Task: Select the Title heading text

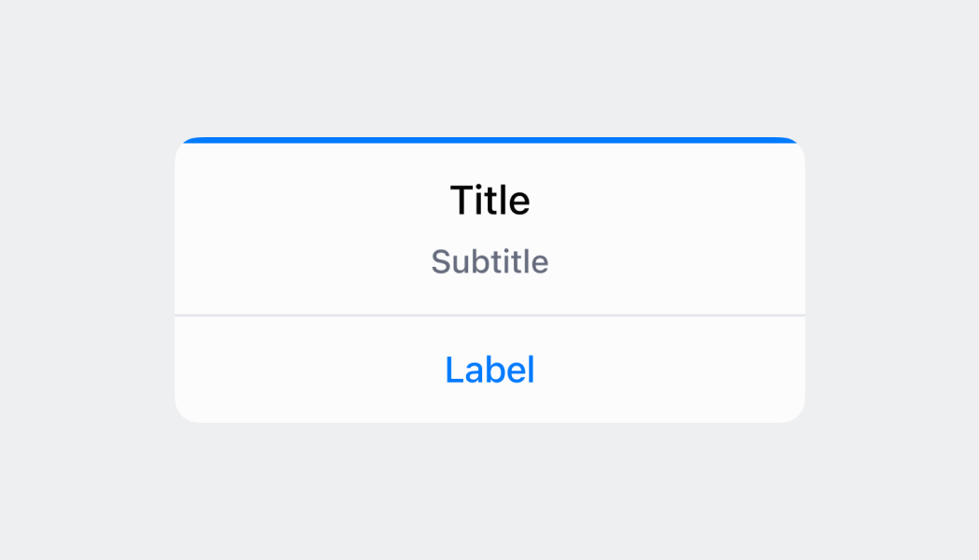Action: pyautogui.click(x=489, y=200)
